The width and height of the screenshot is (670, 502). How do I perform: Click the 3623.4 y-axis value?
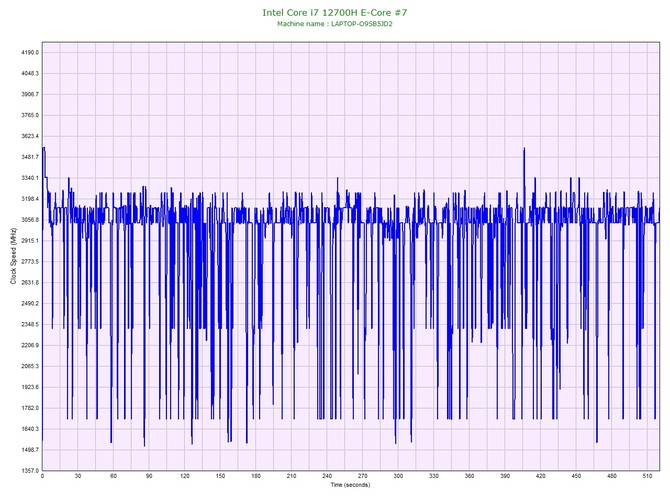pos(30,136)
